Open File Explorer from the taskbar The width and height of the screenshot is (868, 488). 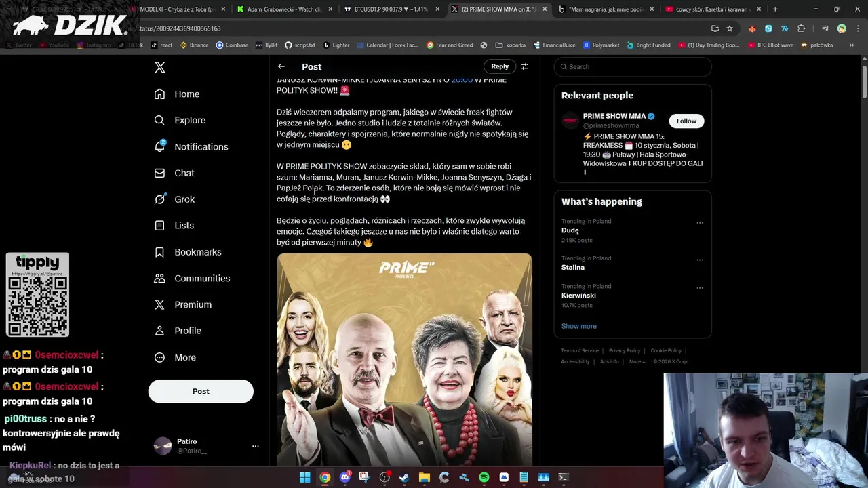tap(425, 477)
